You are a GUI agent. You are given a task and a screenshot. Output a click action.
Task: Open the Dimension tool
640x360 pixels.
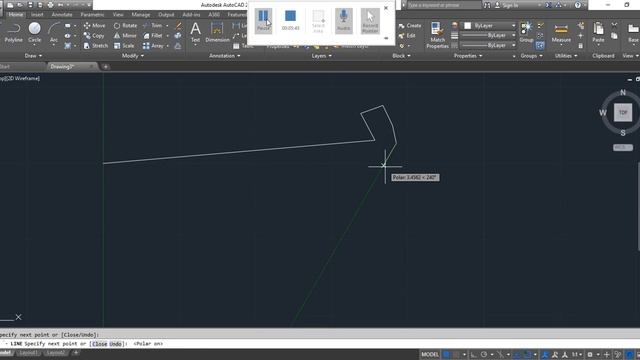[217, 32]
